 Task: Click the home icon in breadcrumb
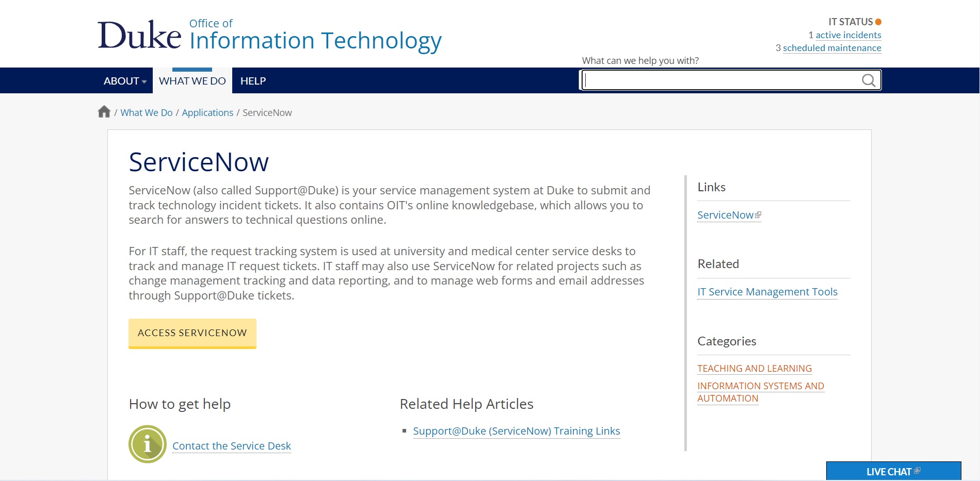(x=104, y=112)
